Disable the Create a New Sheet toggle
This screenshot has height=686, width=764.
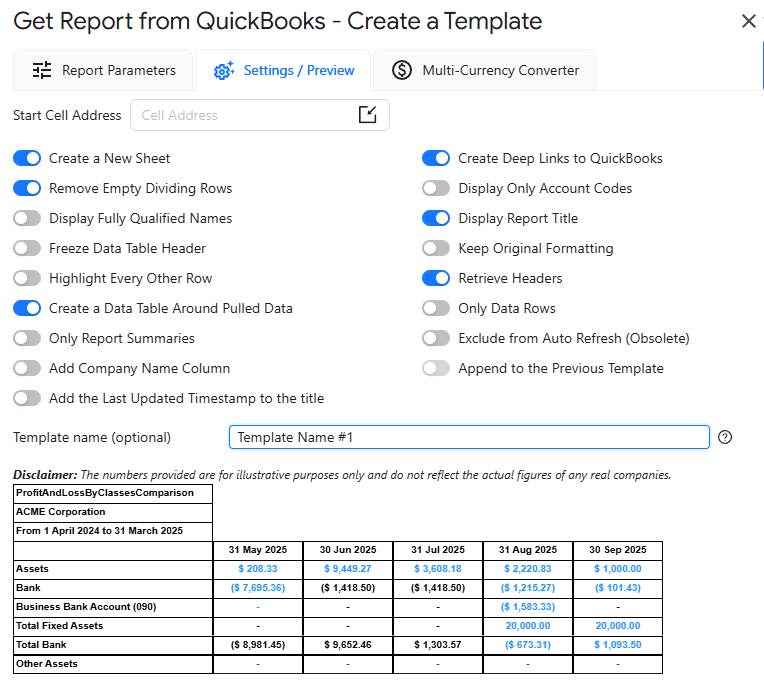coord(28,158)
